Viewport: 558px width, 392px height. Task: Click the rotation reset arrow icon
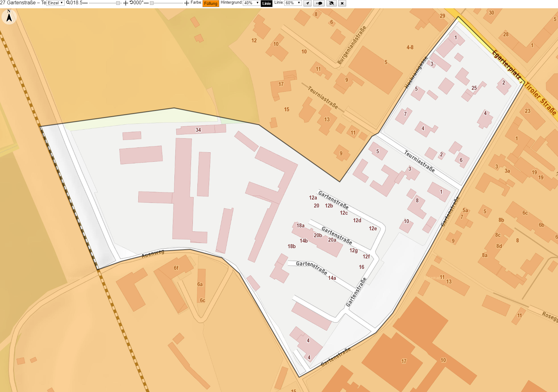(x=131, y=3)
